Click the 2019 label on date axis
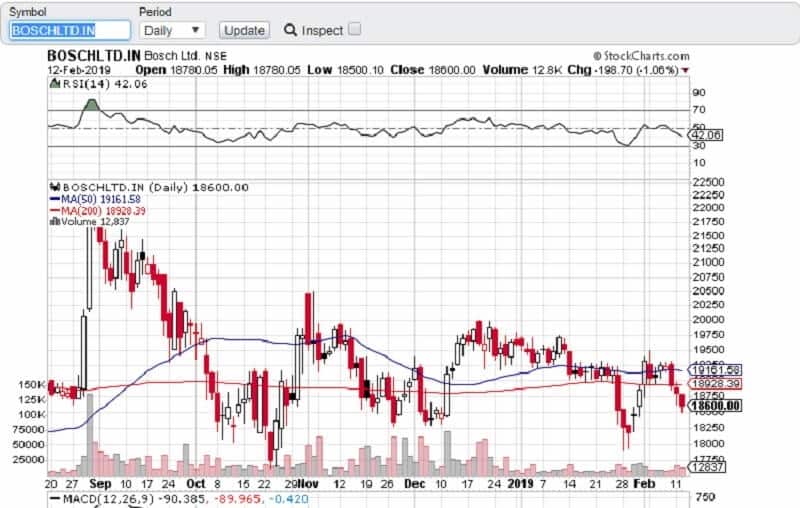This screenshot has height=508, width=800. tap(520, 484)
